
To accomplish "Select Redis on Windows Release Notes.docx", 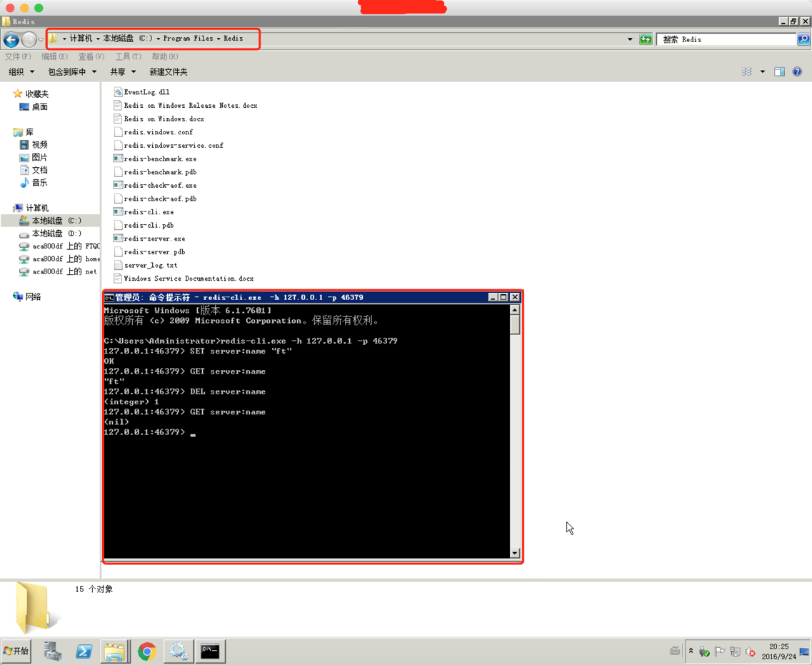I will click(x=186, y=105).
